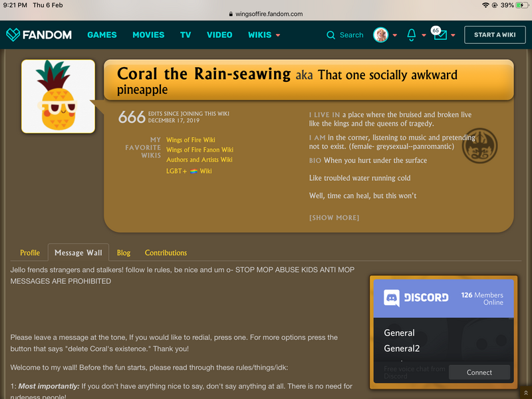Switch to the Profile tab
Image resolution: width=532 pixels, height=399 pixels.
pyautogui.click(x=30, y=253)
